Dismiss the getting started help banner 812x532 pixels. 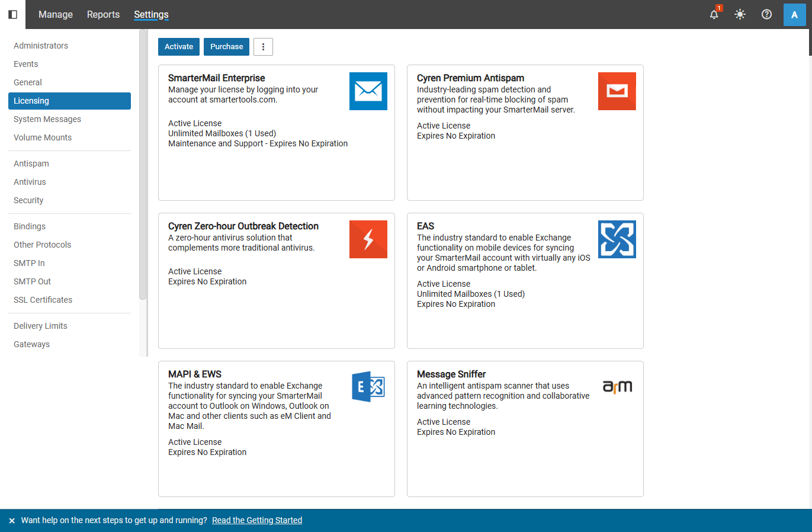pyautogui.click(x=12, y=521)
